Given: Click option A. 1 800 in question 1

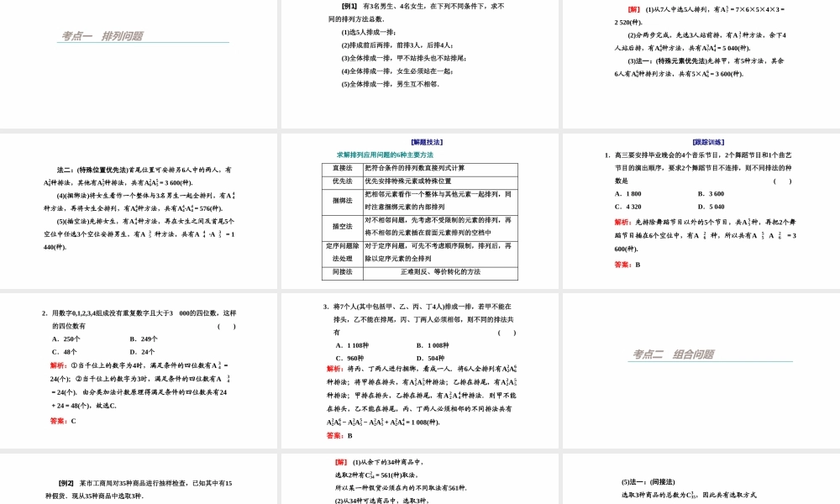Looking at the screenshot, I should [627, 194].
